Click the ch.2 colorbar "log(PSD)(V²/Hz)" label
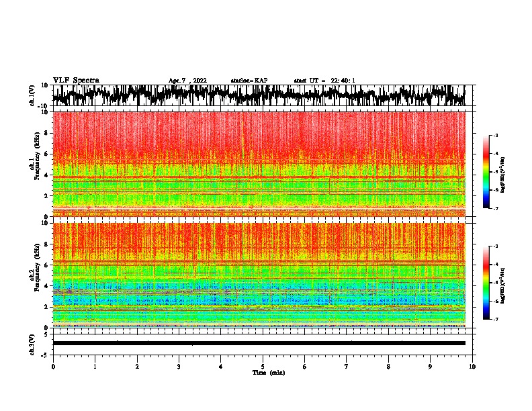Image resolution: width=532 pixels, height=411 pixels. point(503,285)
